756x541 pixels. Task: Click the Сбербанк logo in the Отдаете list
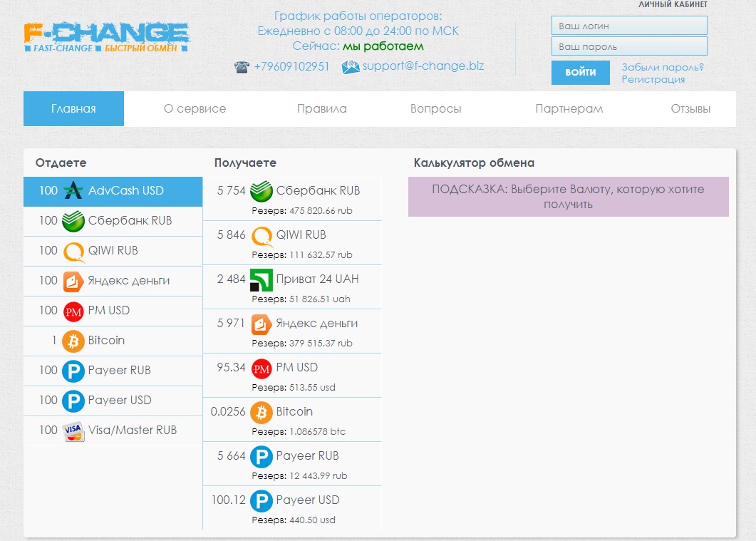73,221
